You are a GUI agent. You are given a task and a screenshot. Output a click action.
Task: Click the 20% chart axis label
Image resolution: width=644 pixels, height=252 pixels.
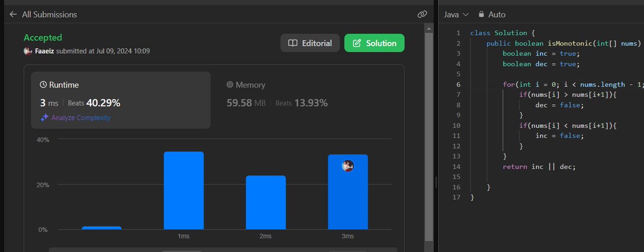tap(43, 185)
